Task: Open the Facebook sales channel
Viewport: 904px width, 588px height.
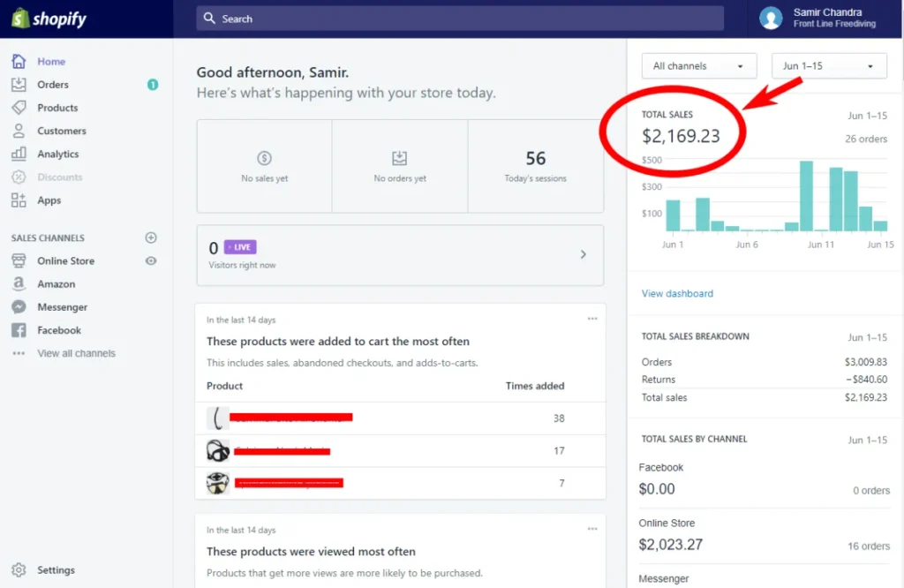Action: [x=59, y=330]
